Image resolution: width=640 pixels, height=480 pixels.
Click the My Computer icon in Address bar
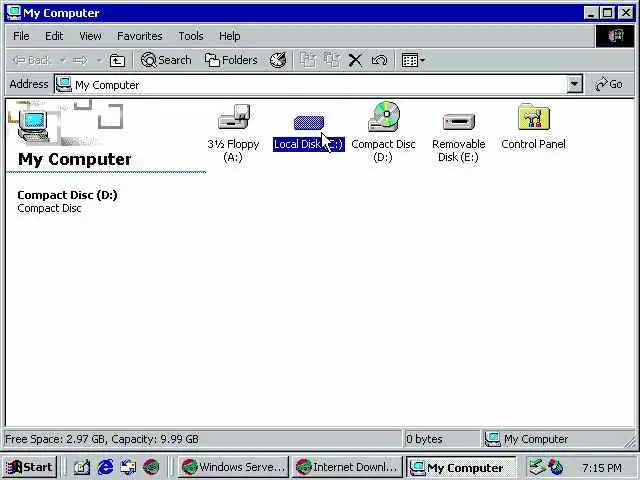(x=64, y=84)
